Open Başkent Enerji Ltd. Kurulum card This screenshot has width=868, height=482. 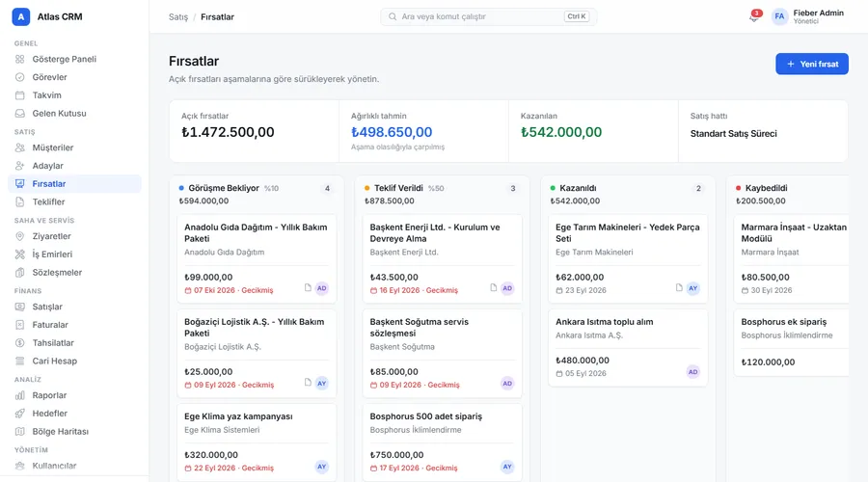(x=443, y=258)
